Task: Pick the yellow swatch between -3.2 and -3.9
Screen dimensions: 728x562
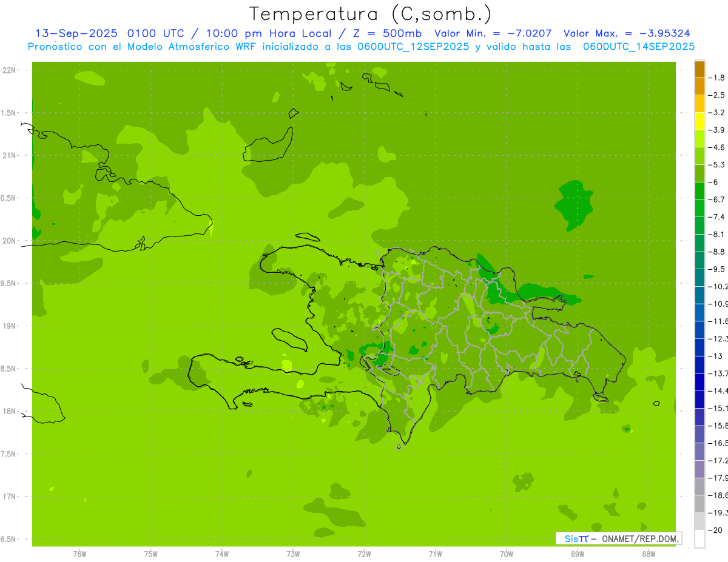Action: coord(699,121)
